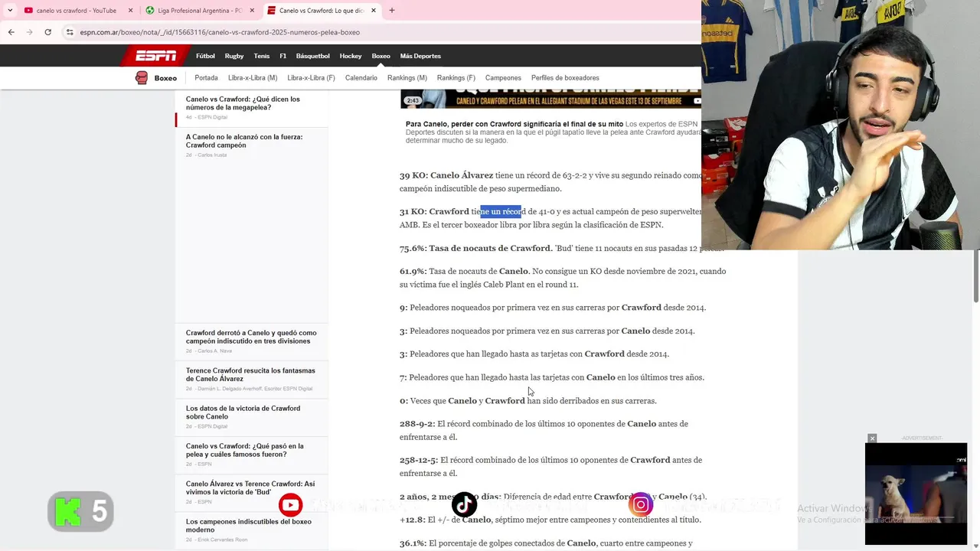Close the advertisement video popup
This screenshot has width=980, height=551.
click(872, 439)
